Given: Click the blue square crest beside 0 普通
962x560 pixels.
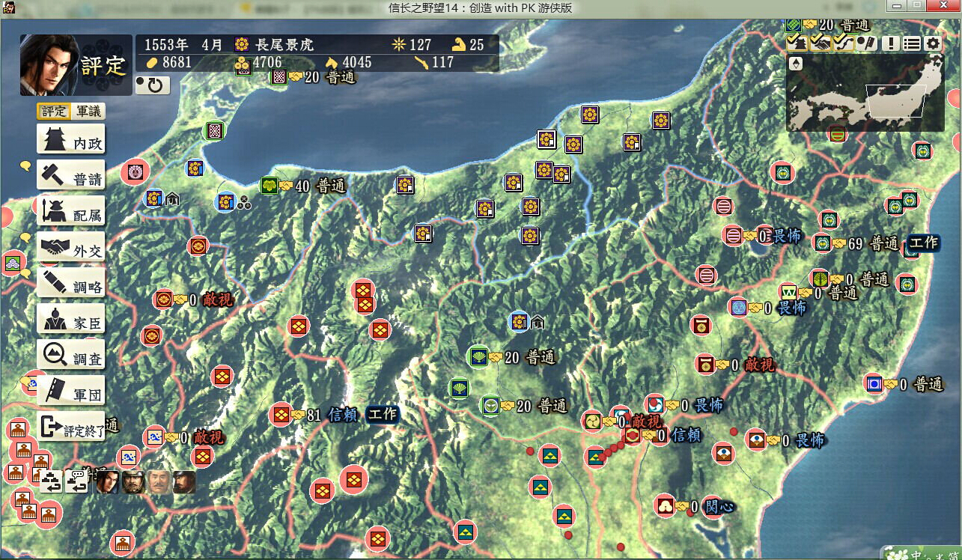Looking at the screenshot, I should (x=874, y=384).
